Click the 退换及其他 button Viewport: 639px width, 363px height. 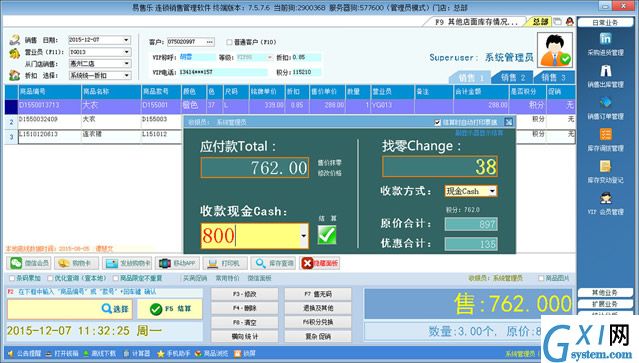318,308
